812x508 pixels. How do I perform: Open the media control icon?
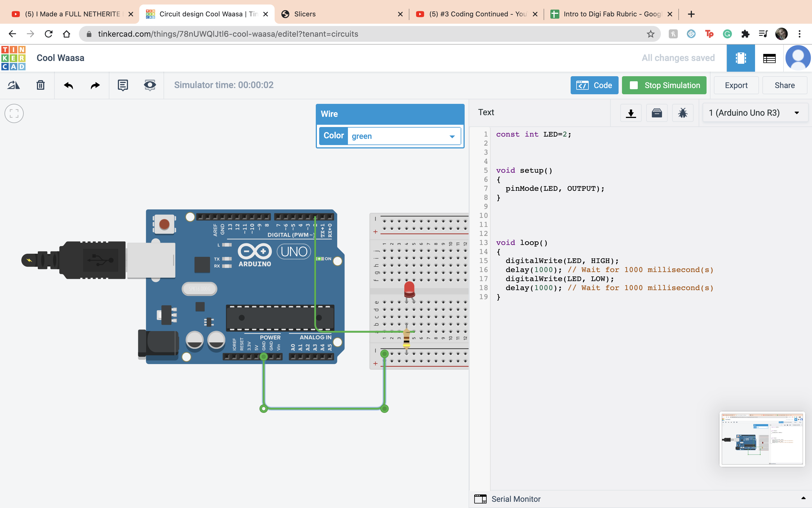(763, 34)
